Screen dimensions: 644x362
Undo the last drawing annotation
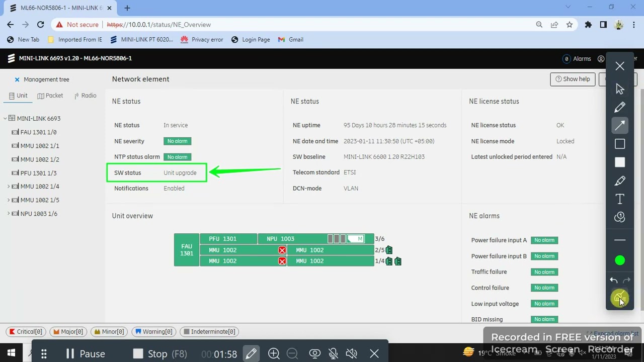click(x=614, y=281)
